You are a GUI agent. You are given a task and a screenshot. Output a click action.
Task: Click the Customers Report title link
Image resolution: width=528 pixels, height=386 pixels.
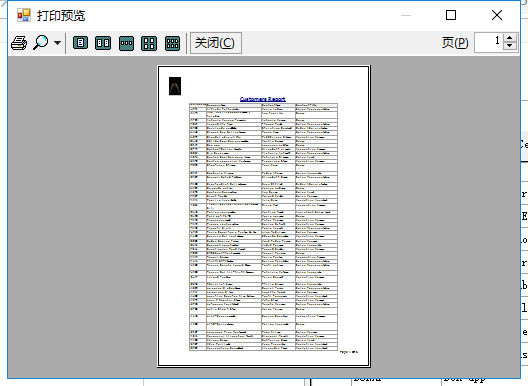click(263, 99)
